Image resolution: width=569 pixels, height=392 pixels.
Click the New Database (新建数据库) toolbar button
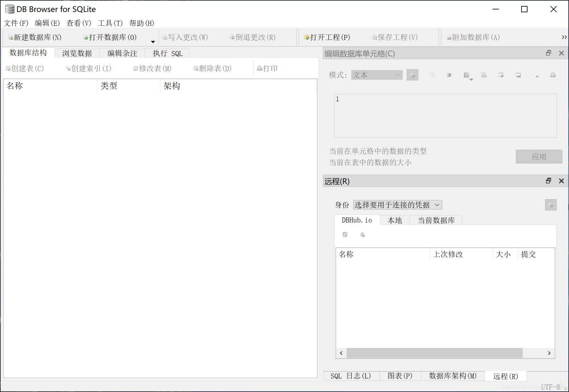tap(35, 37)
